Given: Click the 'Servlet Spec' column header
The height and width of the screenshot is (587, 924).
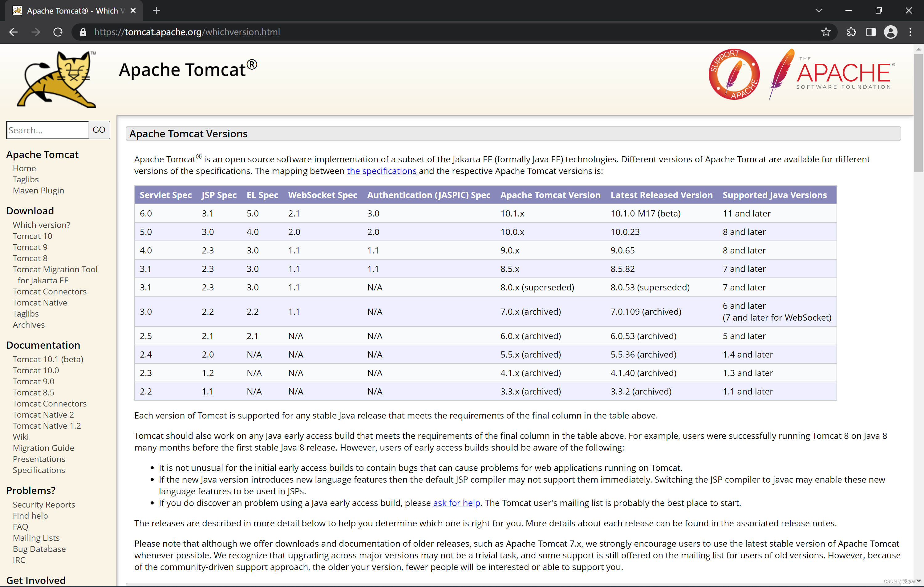Looking at the screenshot, I should coord(165,195).
